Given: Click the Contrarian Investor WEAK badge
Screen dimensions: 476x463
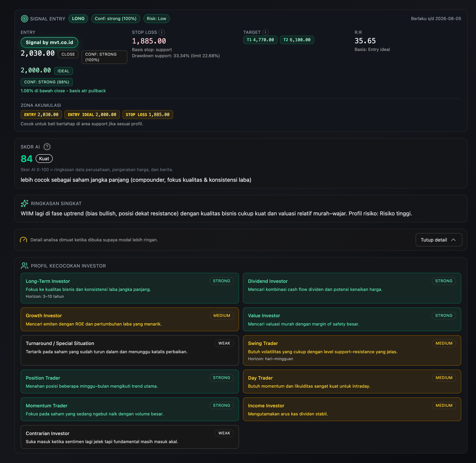Looking at the screenshot, I should [224, 433].
